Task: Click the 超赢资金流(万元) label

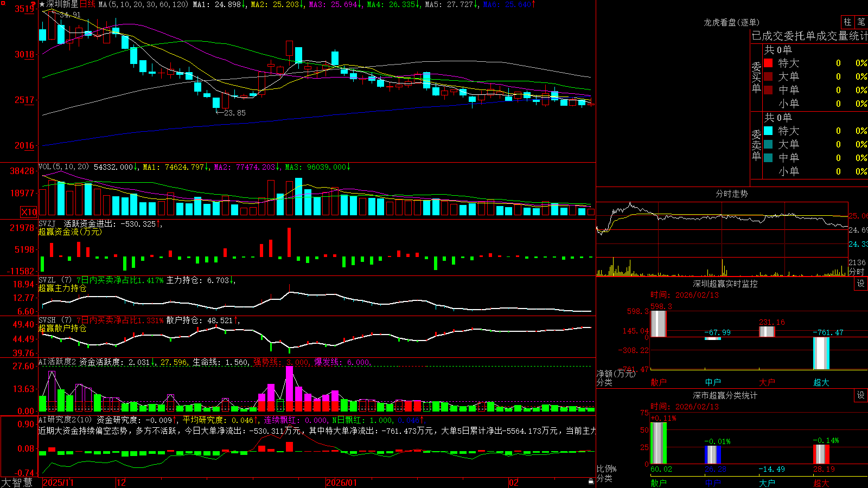Action: (x=70, y=232)
